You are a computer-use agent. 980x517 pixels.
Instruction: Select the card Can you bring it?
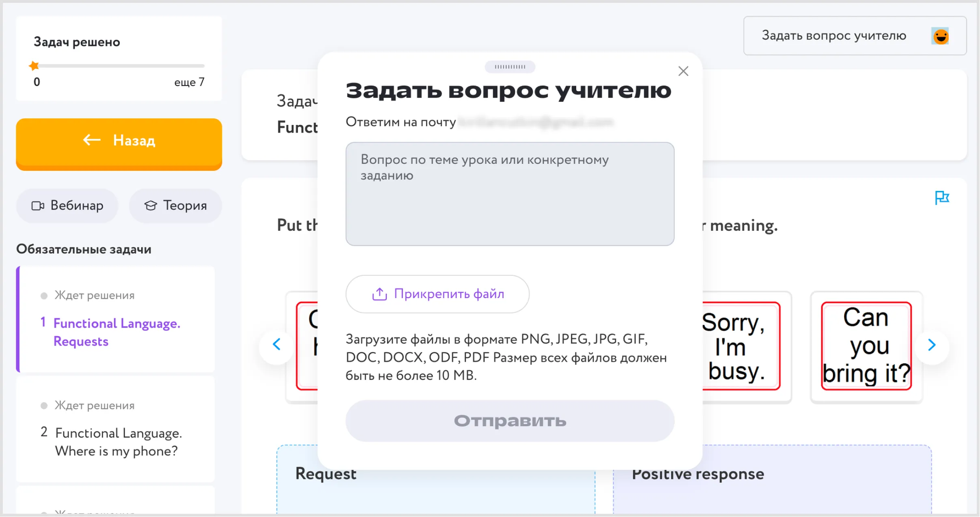[x=866, y=345]
